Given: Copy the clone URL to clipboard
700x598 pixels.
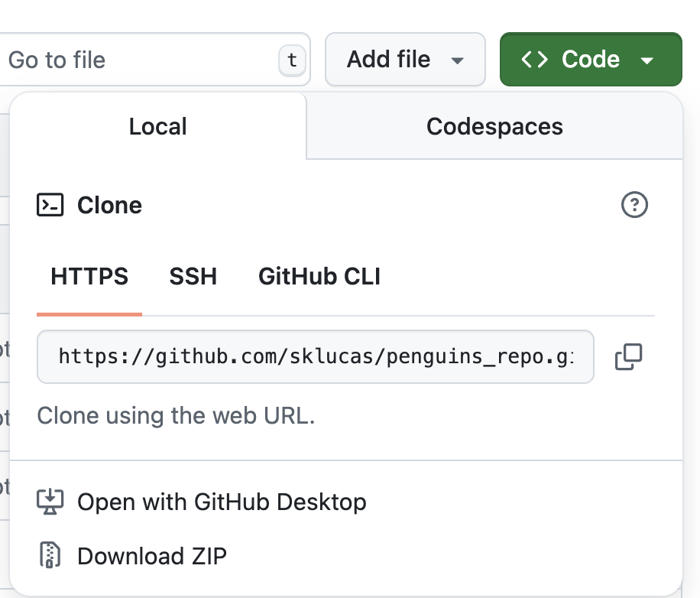Looking at the screenshot, I should click(x=629, y=356).
